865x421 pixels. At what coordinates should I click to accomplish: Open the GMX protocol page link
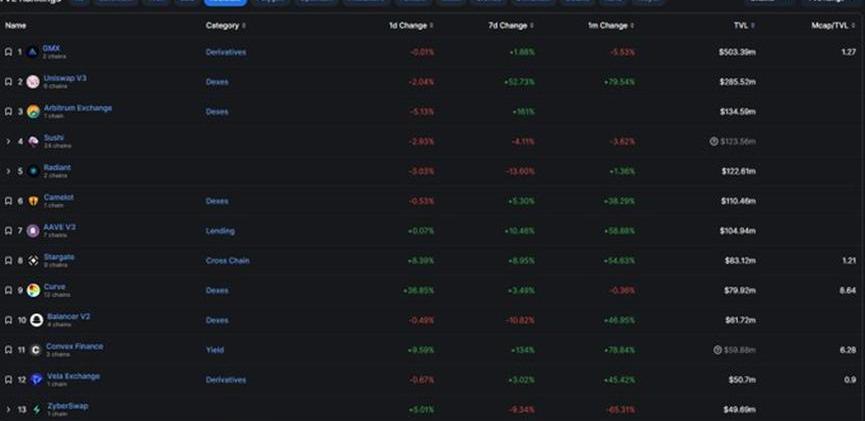tap(51, 49)
